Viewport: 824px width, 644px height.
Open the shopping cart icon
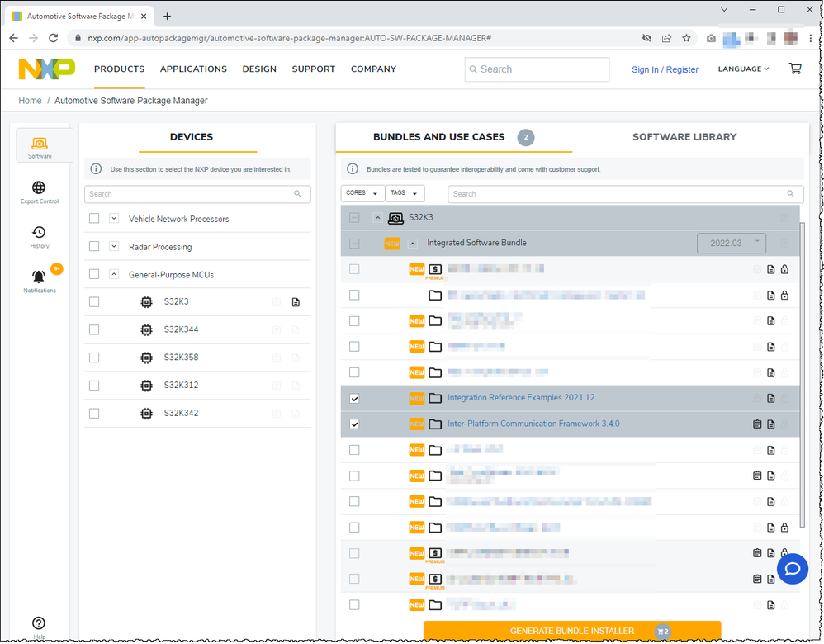pos(795,69)
